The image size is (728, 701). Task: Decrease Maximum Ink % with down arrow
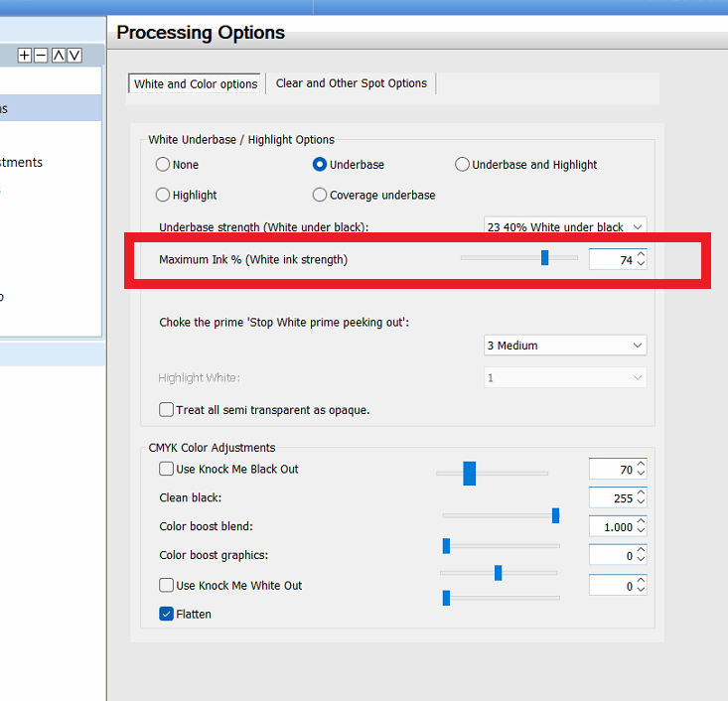tap(642, 263)
